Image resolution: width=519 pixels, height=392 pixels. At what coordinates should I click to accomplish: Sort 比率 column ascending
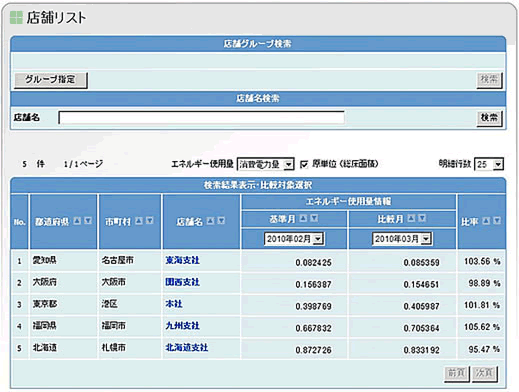pos(486,221)
